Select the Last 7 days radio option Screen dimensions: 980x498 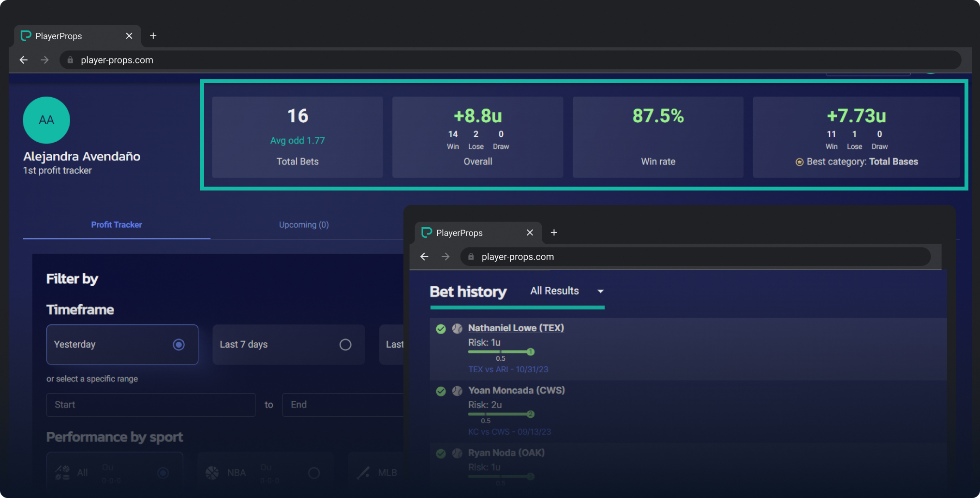coord(345,345)
